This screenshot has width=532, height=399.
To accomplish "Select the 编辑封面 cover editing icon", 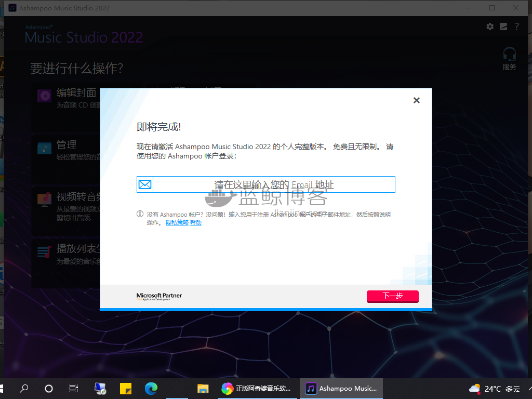I will click(x=44, y=96).
